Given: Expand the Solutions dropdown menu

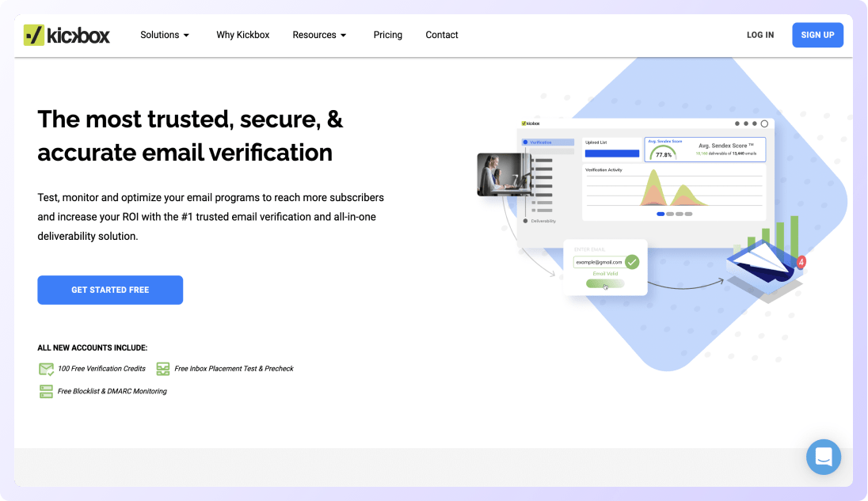Looking at the screenshot, I should (165, 35).
